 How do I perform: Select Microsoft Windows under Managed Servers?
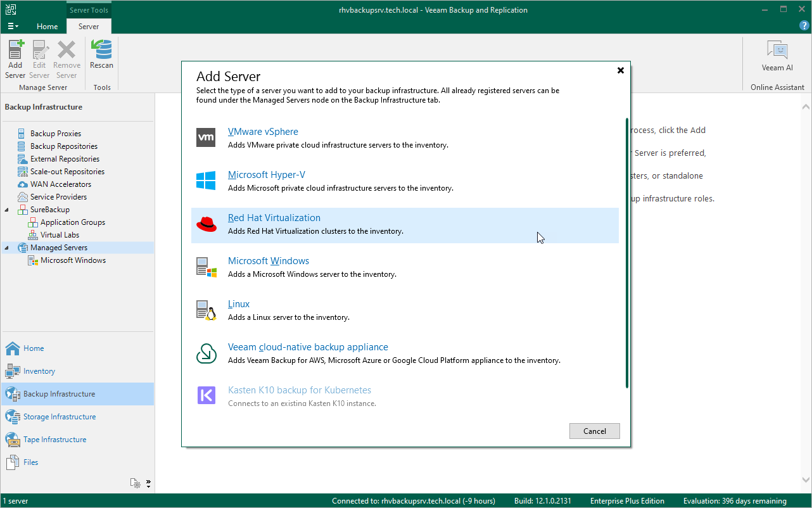point(73,260)
